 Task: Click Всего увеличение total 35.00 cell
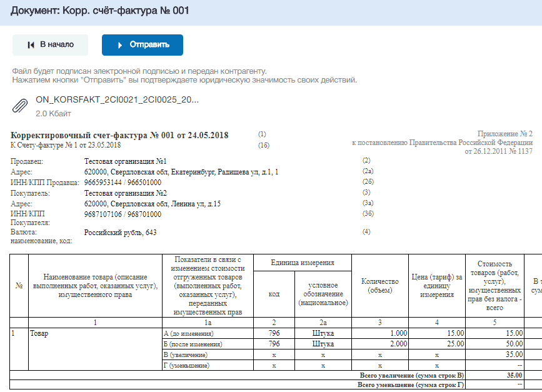[x=494, y=375]
